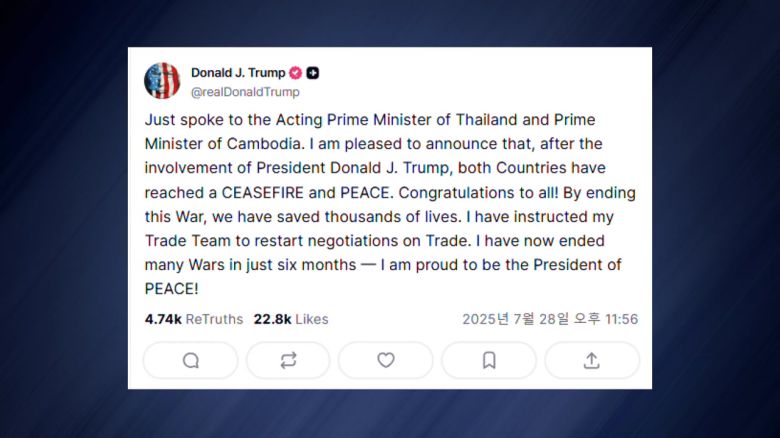Image resolution: width=780 pixels, height=438 pixels.
Task: Click the red verified badge beside the name
Action: coord(296,73)
